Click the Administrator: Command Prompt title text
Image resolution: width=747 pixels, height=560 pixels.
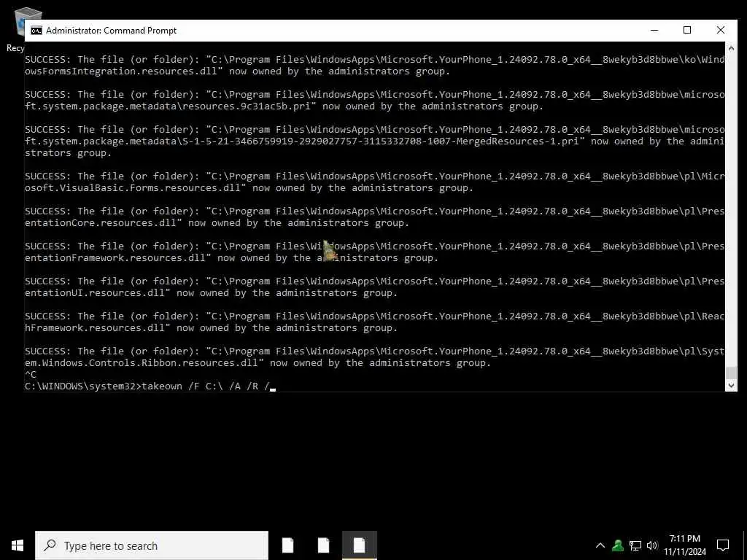tap(111, 31)
